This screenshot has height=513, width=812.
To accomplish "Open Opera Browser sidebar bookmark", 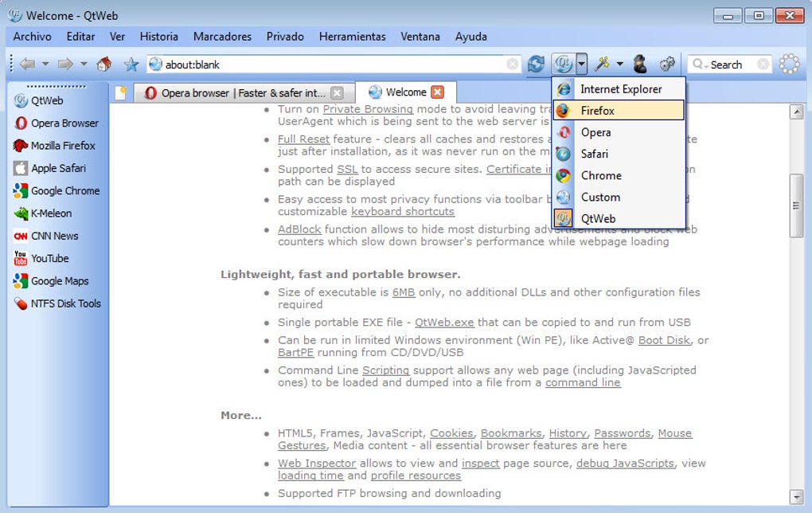I will (56, 123).
